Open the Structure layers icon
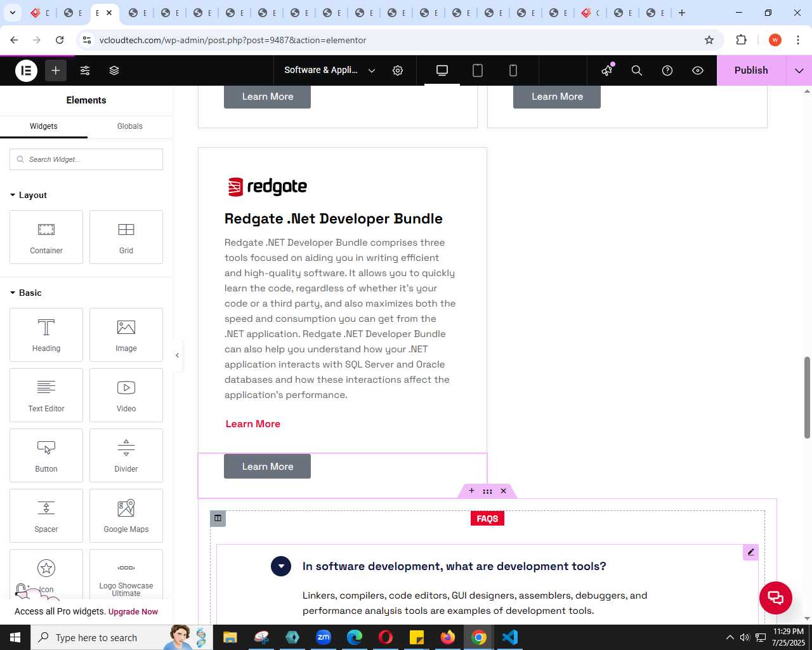The height and width of the screenshot is (650, 812). click(x=114, y=70)
